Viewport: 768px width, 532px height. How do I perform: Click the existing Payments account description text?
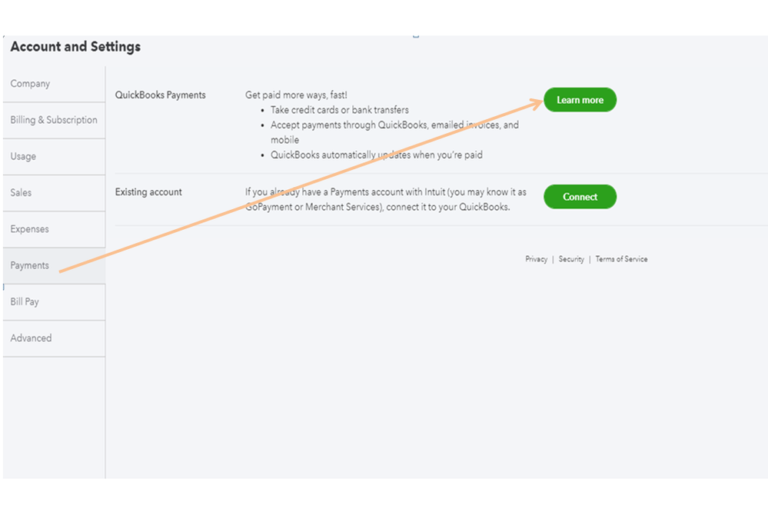pos(385,199)
